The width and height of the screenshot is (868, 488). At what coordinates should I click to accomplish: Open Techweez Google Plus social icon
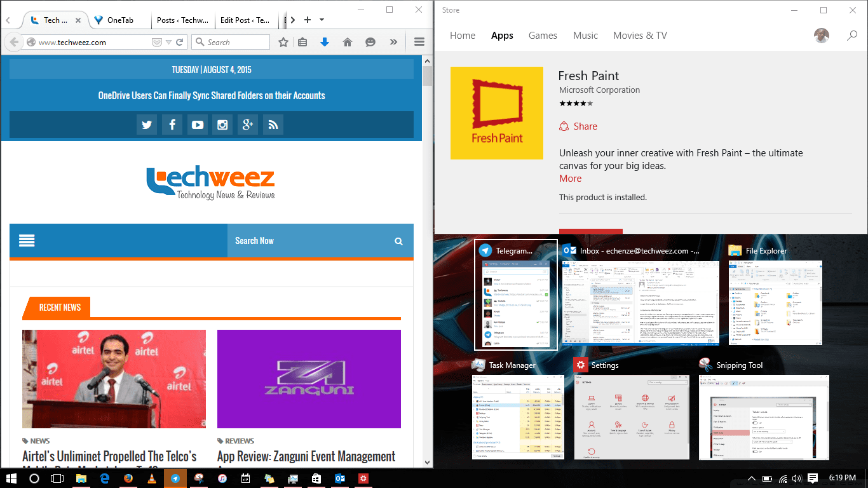(x=248, y=125)
